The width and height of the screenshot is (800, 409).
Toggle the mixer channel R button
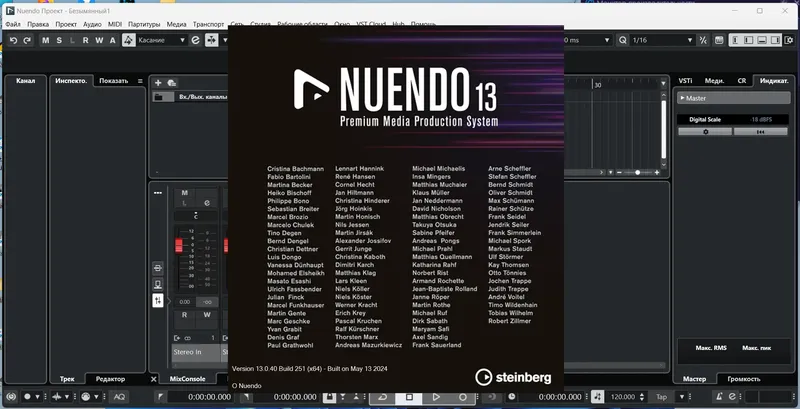tap(185, 315)
